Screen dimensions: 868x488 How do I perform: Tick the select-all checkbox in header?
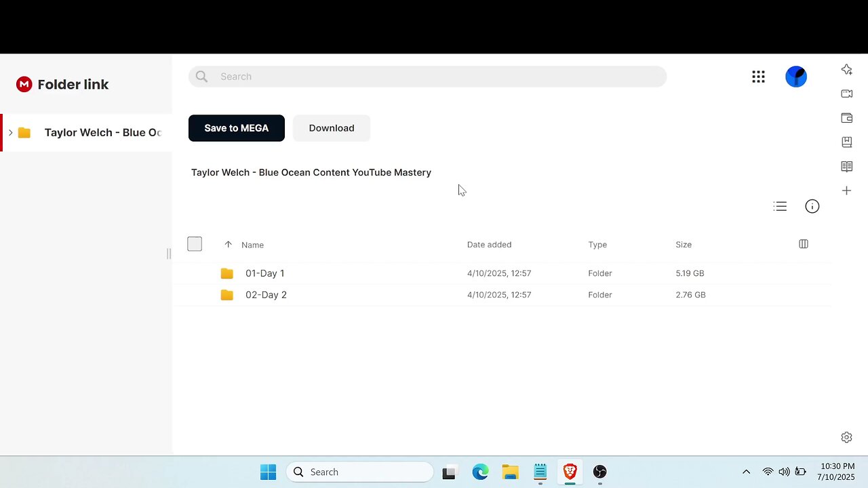click(195, 244)
